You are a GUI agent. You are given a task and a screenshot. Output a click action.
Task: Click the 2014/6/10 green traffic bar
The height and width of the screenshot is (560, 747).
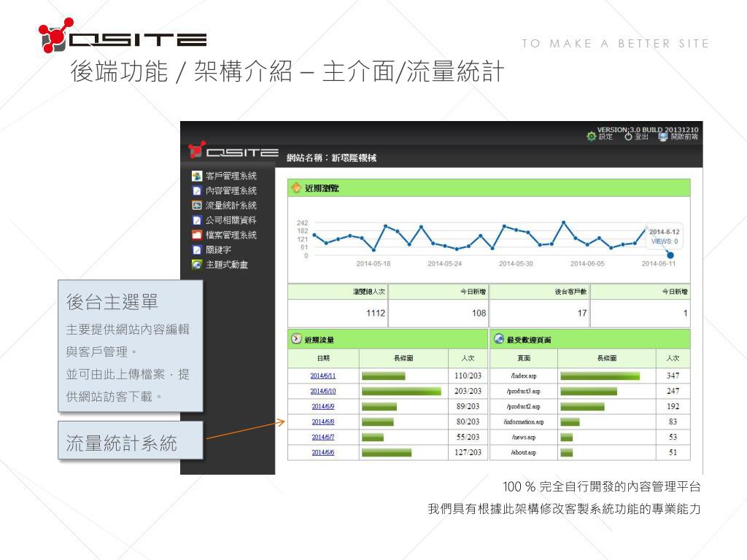pyautogui.click(x=402, y=391)
